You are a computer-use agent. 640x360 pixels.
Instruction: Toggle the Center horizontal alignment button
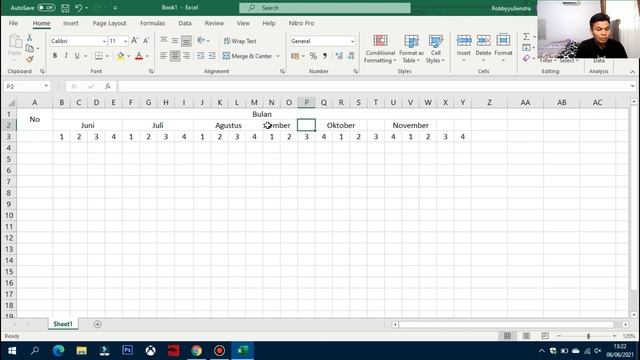tap(175, 56)
